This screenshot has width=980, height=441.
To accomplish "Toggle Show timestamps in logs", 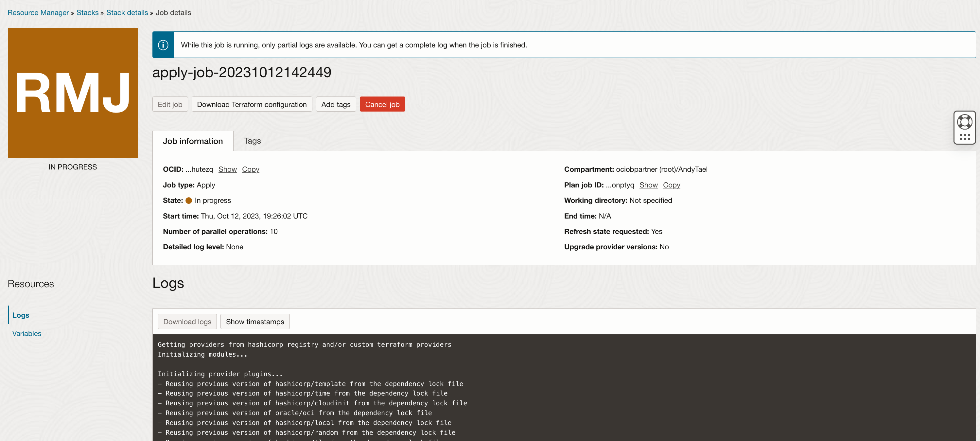I will coord(254,322).
